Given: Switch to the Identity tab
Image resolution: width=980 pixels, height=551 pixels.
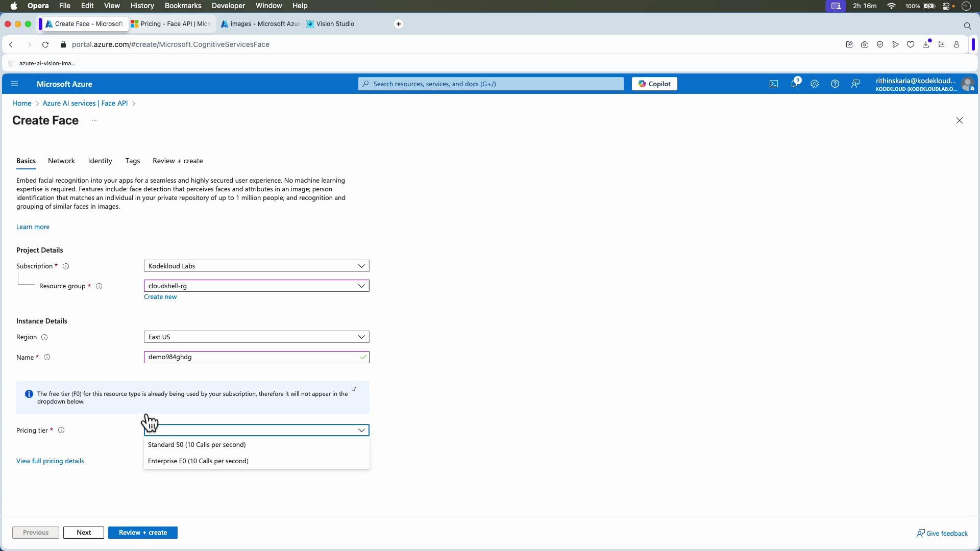Looking at the screenshot, I should [x=100, y=161].
